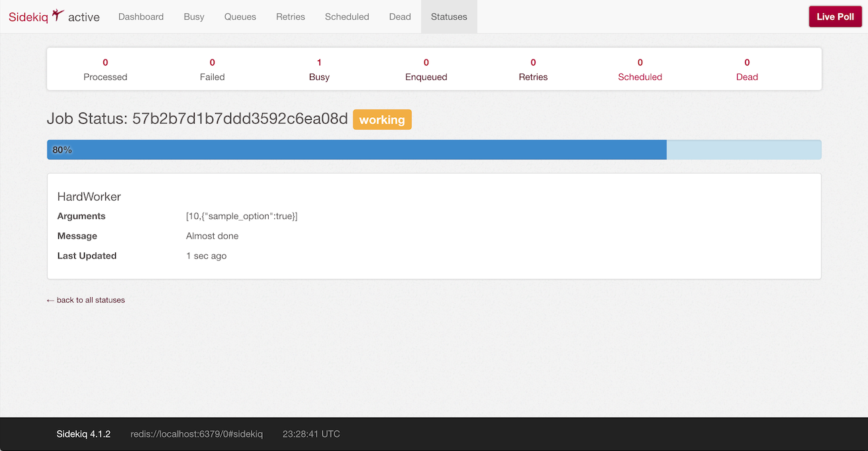This screenshot has height=451, width=868.
Task: Open Busy jobs from summary
Action: point(319,70)
